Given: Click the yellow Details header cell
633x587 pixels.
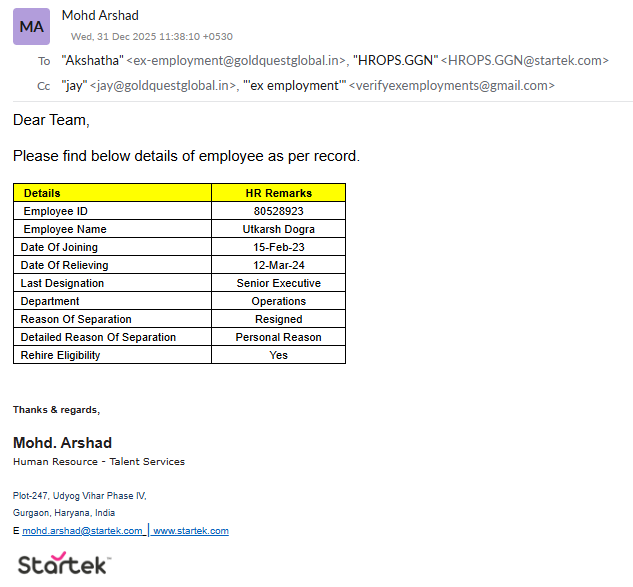Looking at the screenshot, I should pyautogui.click(x=112, y=193).
